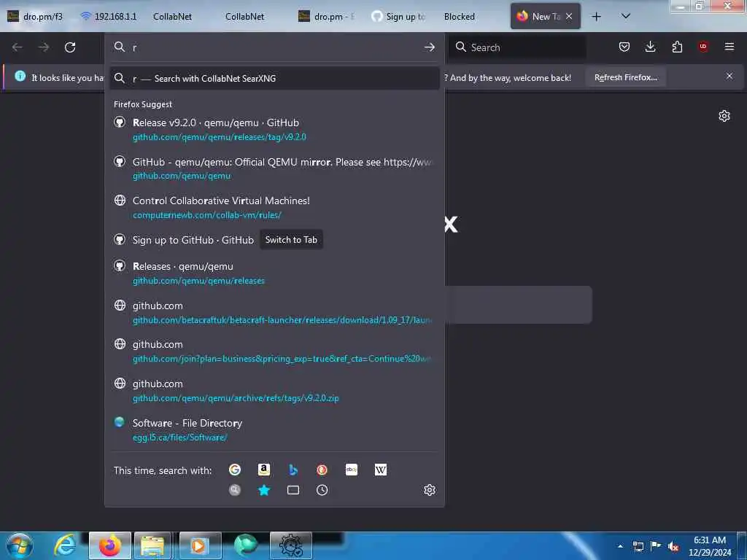Open github.com join plan=business suggestion
Screen dimensions: 747x560
274,351
